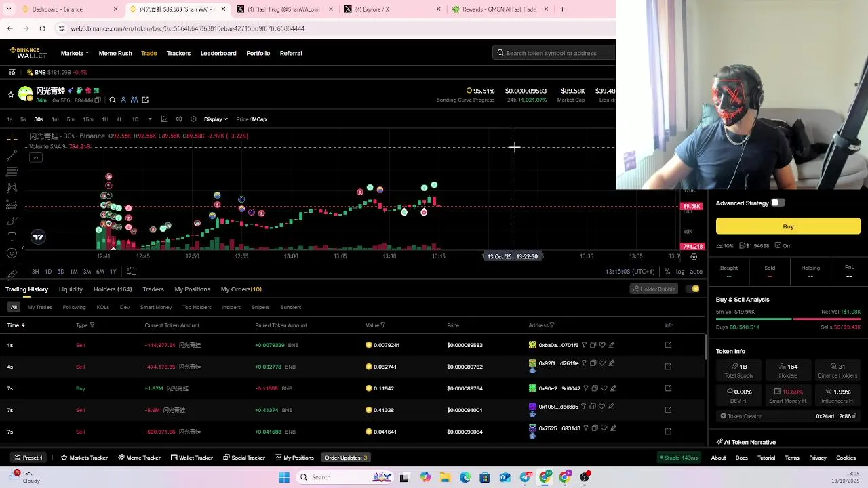This screenshot has width=868, height=488.
Task: Favorite the token with the star icon
Action: tap(10, 95)
